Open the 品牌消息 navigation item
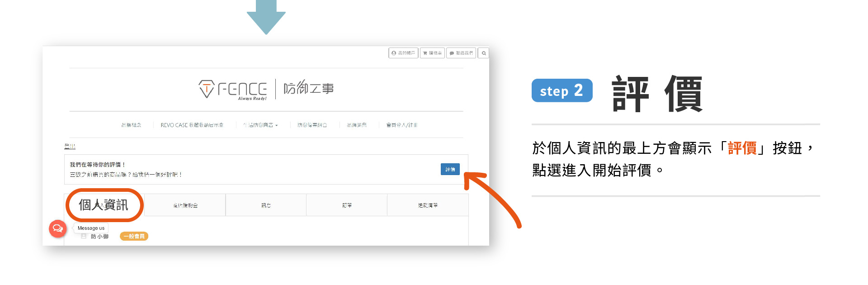The height and width of the screenshot is (285, 868). 357,125
